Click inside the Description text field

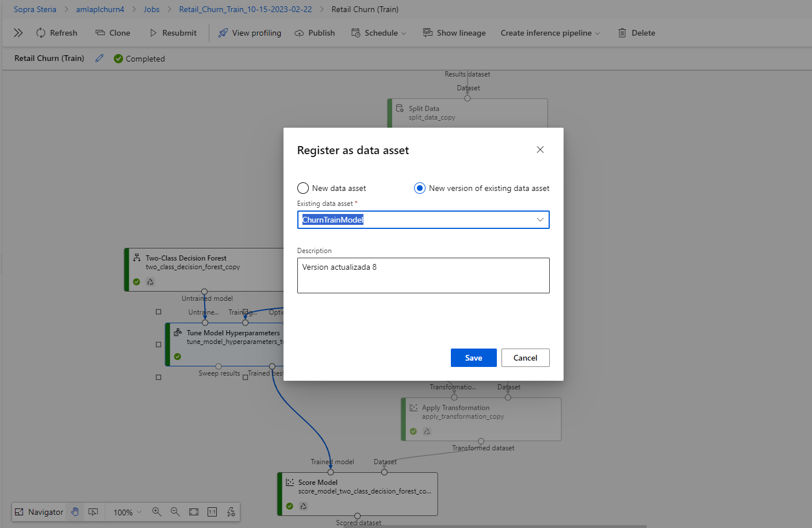[x=423, y=275]
